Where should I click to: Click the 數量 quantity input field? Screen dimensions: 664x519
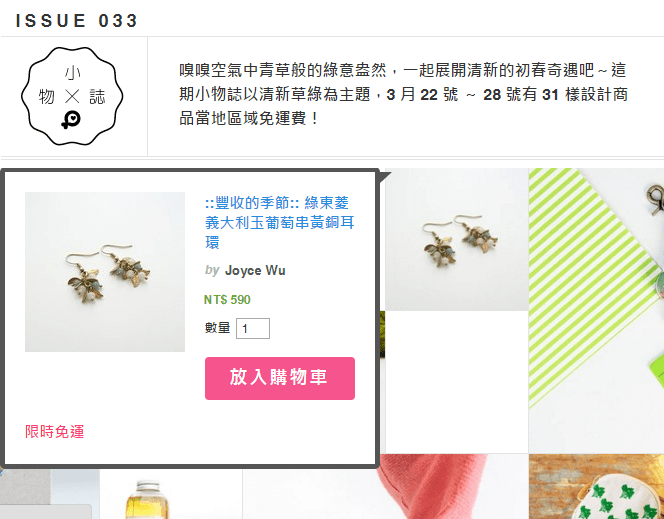(253, 329)
